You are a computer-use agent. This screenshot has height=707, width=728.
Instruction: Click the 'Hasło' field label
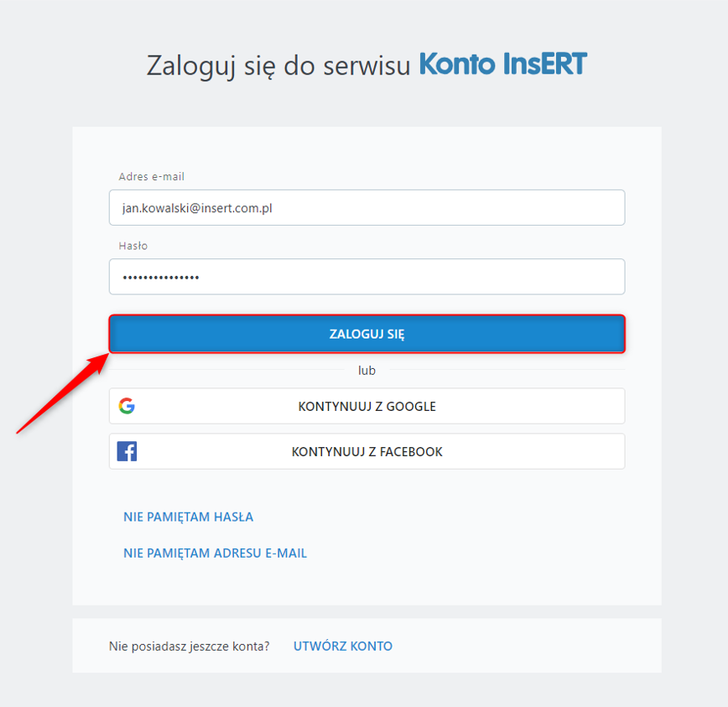(x=133, y=246)
